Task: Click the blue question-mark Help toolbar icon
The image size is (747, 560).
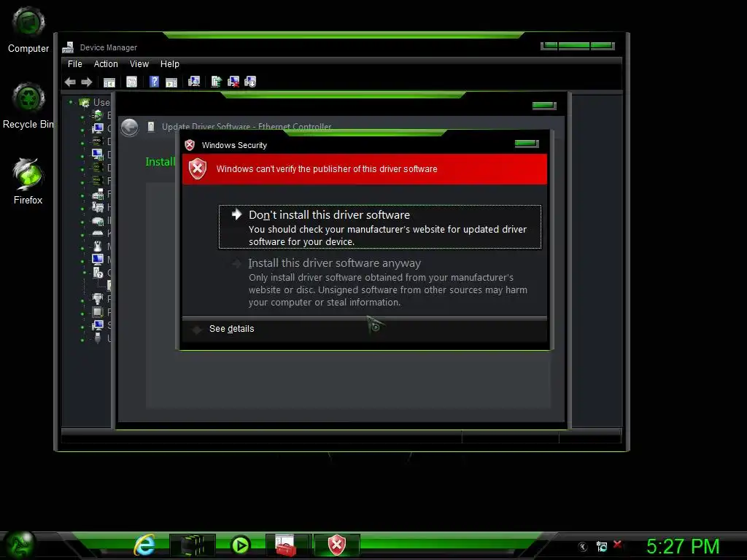Action: (x=154, y=82)
